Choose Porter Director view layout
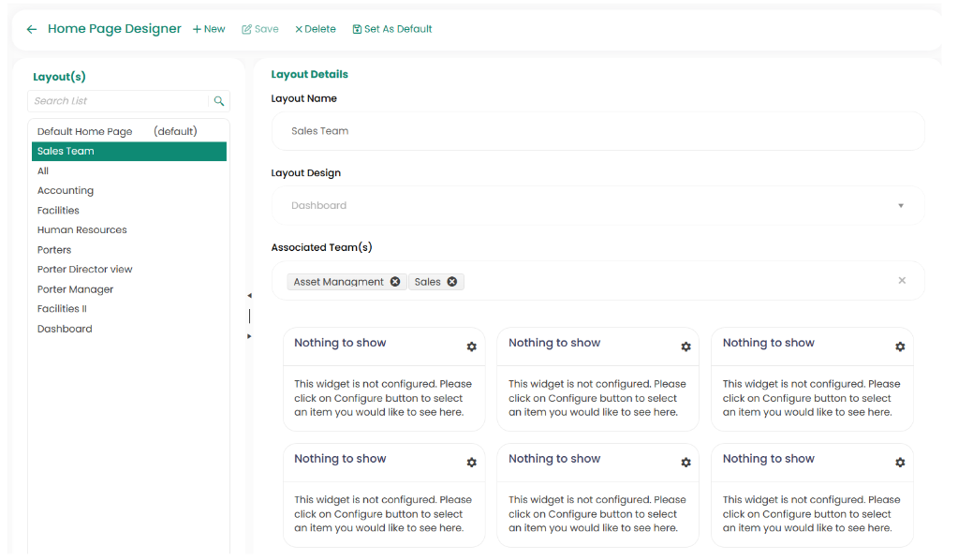Viewport: 958px width, 560px height. tap(85, 270)
